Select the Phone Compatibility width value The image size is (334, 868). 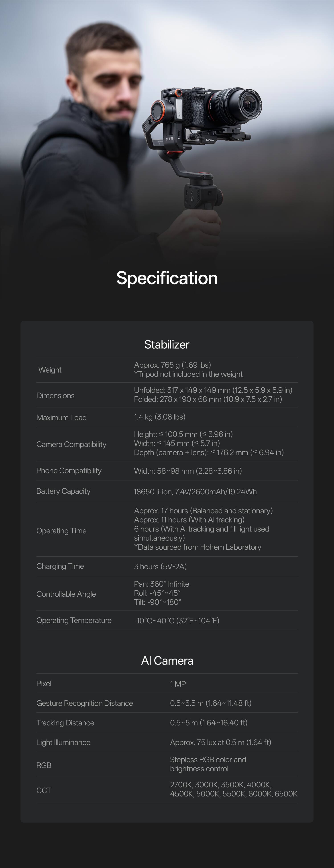pos(187,471)
